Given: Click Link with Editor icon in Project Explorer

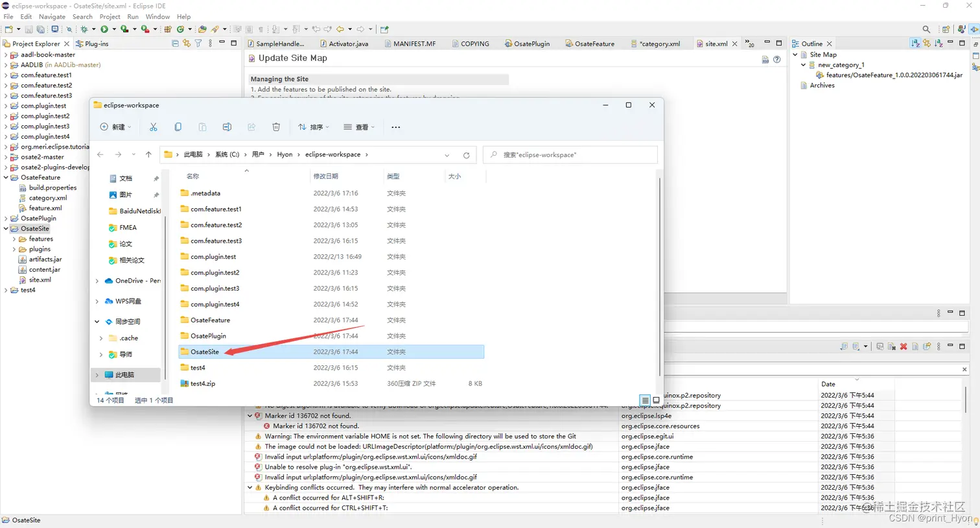Looking at the screenshot, I should (187, 43).
